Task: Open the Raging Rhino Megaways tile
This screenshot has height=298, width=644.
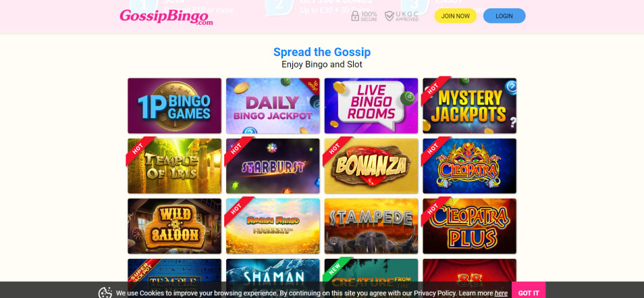Action: point(273,226)
